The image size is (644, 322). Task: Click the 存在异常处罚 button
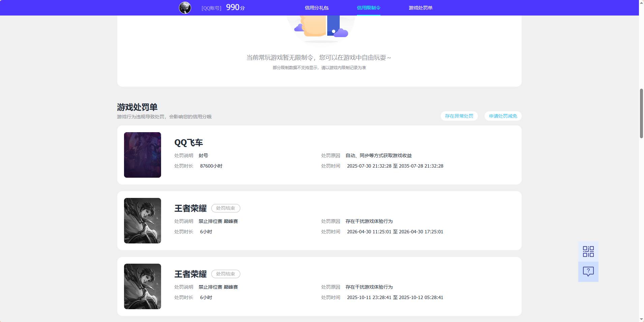(459, 116)
